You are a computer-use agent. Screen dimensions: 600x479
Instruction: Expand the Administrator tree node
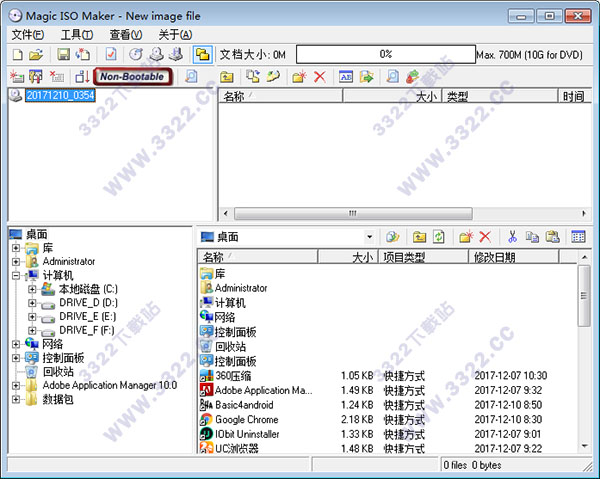coord(16,262)
